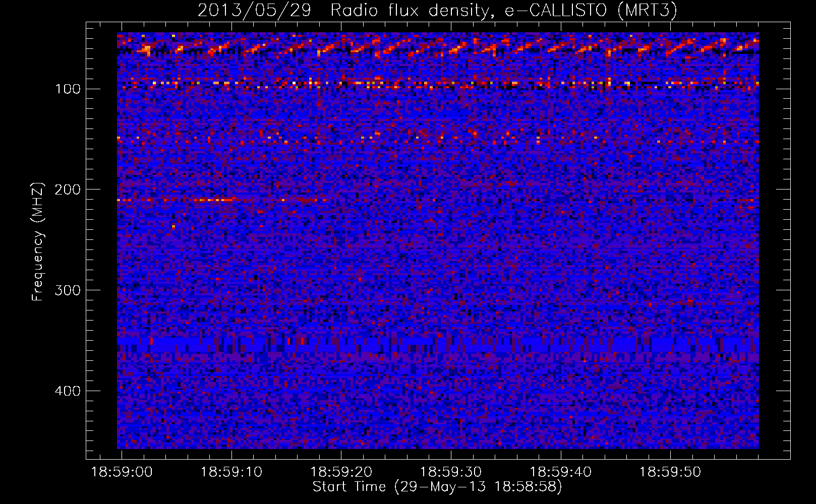Click the 300 frequency tick label
This screenshot has width=816, height=504.
(x=68, y=291)
